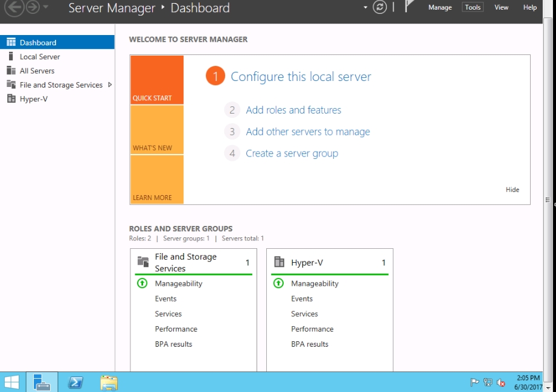Image resolution: width=556 pixels, height=392 pixels.
Task: Click Configure this local server link
Action: (301, 77)
